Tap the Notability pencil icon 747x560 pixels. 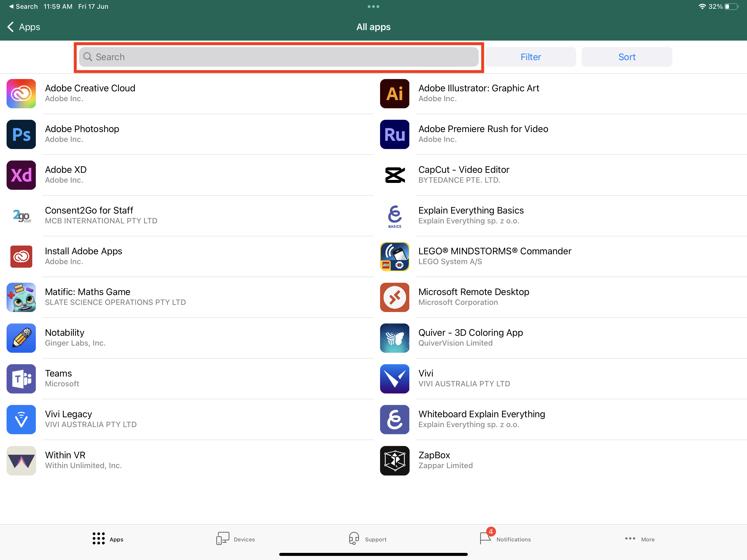pyautogui.click(x=21, y=338)
